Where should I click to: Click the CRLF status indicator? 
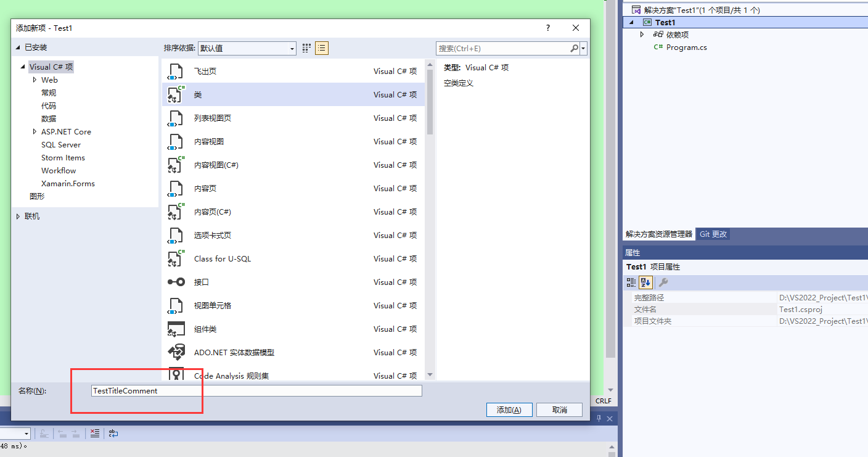(604, 401)
